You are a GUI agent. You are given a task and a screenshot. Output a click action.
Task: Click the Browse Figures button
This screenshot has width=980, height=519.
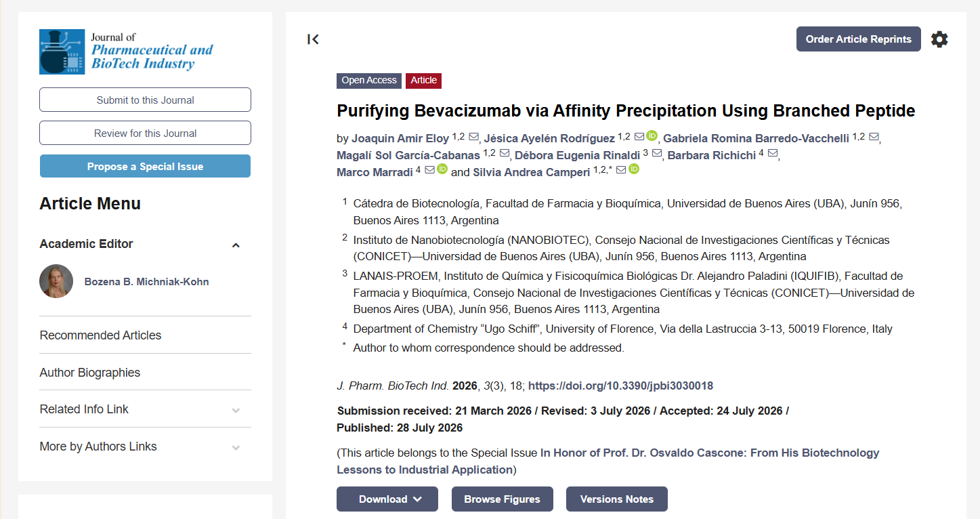point(502,499)
